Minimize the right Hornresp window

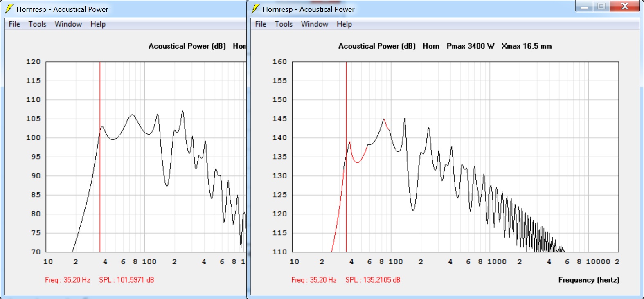point(584,7)
